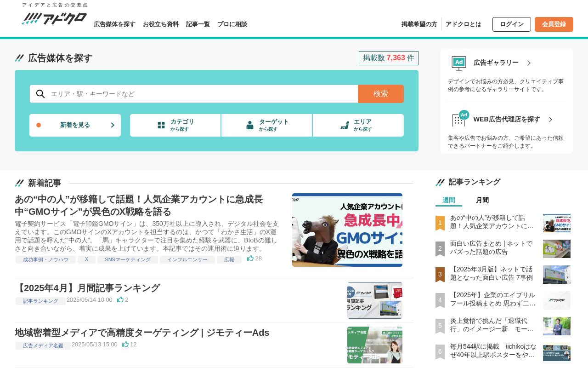Viewport: 588px width, 368px height.
Task: Click the 掲載数 7,363 件 counter
Action: [x=389, y=58]
